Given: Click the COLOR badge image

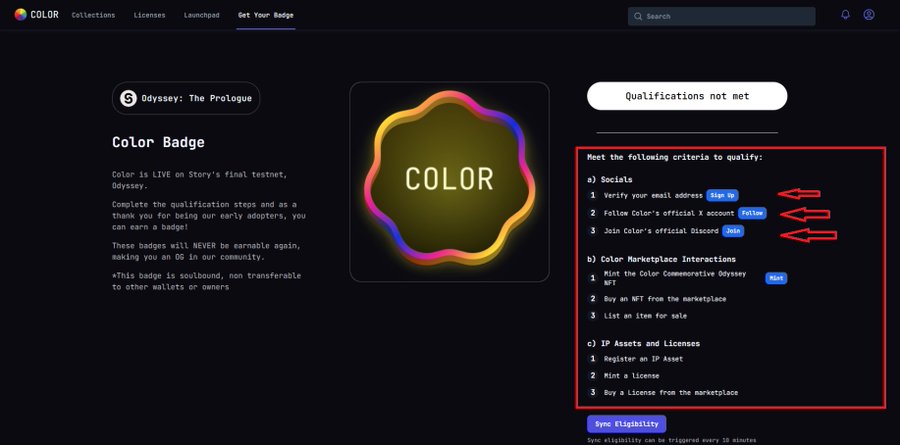Looking at the screenshot, I should [x=449, y=181].
